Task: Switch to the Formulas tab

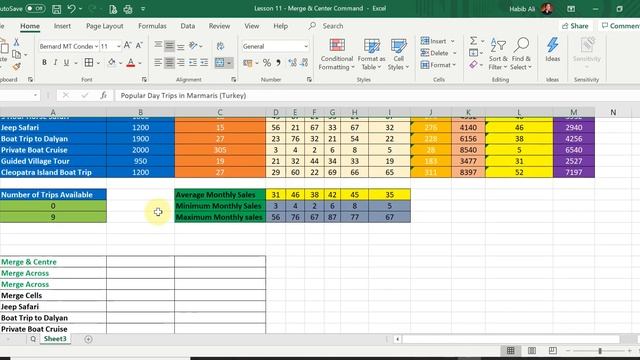Action: 152,26
